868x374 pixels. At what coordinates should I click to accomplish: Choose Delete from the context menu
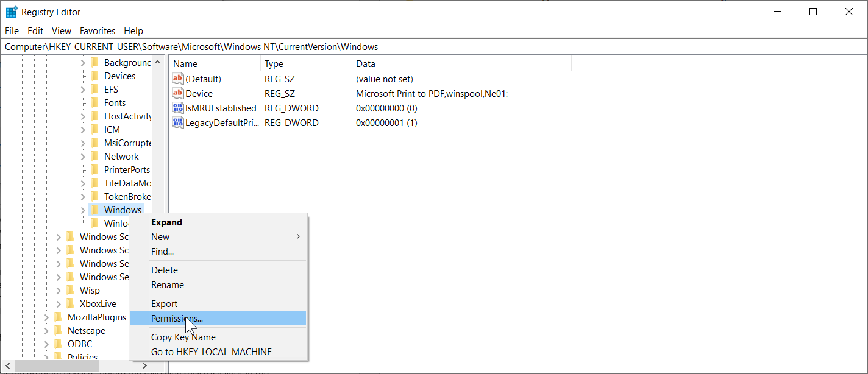[218, 270]
